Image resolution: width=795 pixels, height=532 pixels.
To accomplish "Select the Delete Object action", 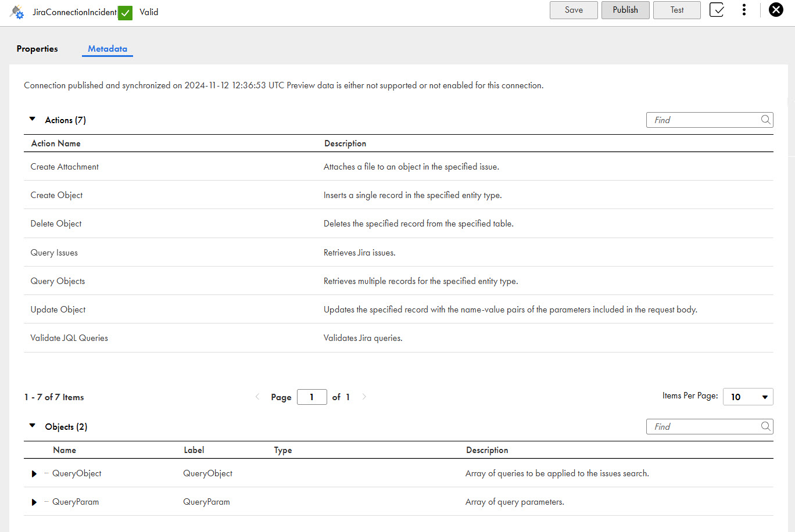I will tap(56, 224).
